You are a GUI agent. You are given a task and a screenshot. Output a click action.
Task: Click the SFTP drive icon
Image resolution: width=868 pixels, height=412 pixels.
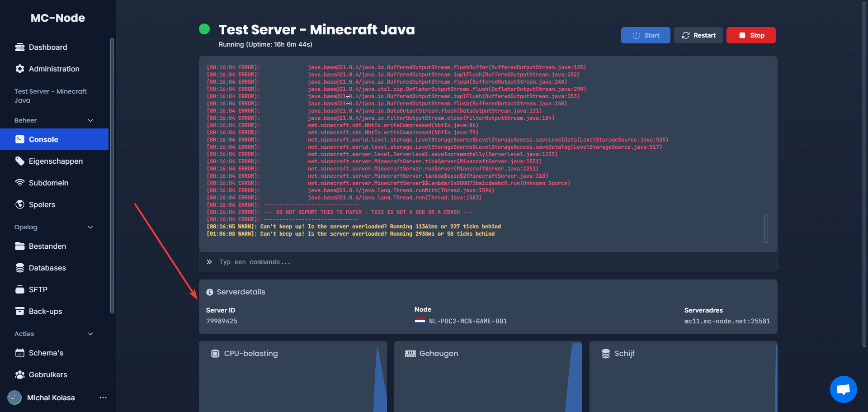click(x=19, y=289)
